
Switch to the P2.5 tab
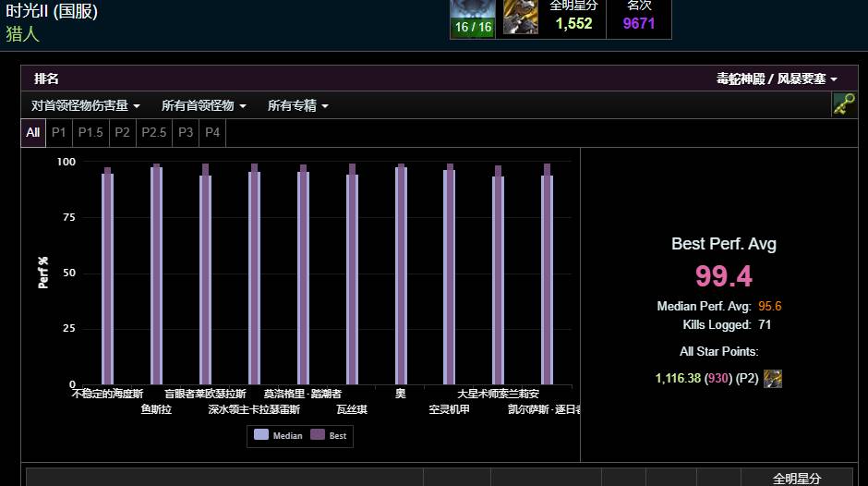click(154, 132)
